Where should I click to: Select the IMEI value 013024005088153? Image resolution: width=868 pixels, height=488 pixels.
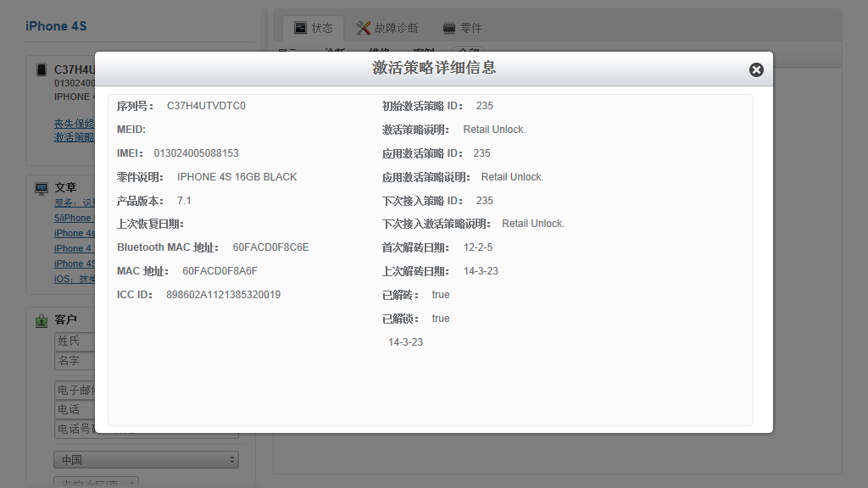tap(196, 153)
